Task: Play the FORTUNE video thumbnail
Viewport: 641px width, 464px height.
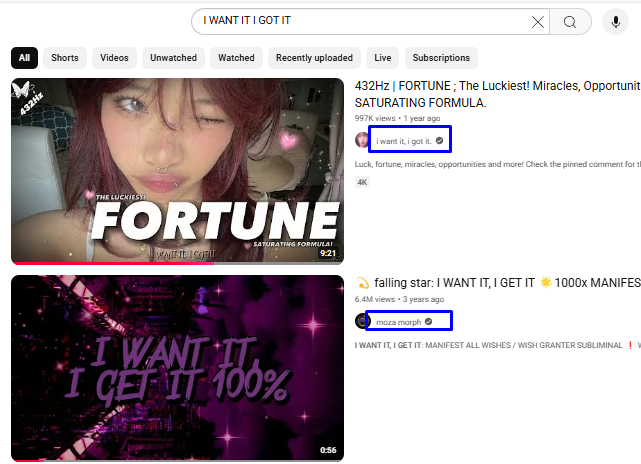Action: click(x=177, y=171)
